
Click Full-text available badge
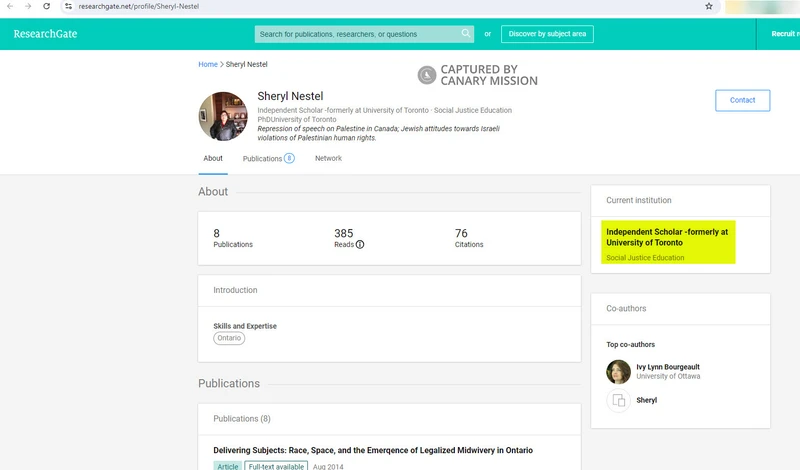pos(276,466)
